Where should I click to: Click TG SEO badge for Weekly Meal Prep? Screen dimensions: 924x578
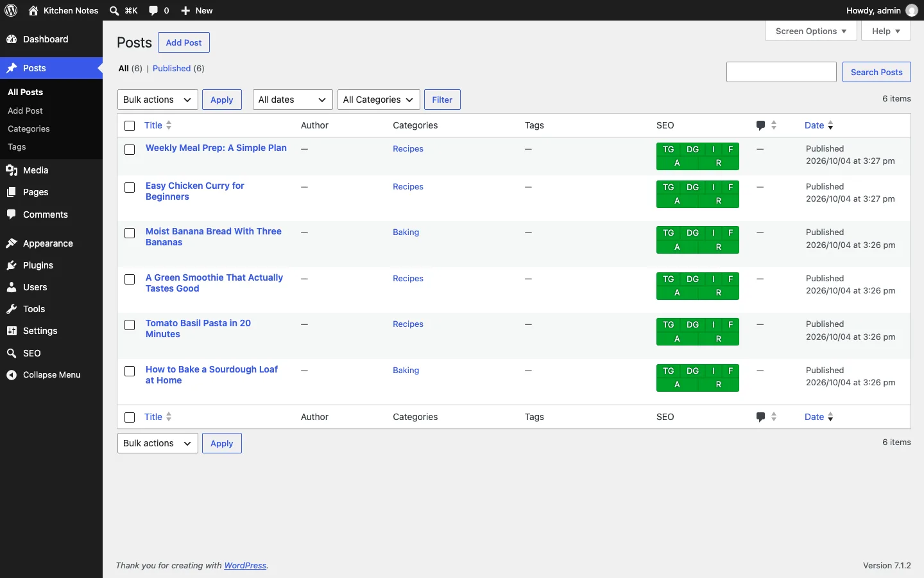pyautogui.click(x=669, y=149)
